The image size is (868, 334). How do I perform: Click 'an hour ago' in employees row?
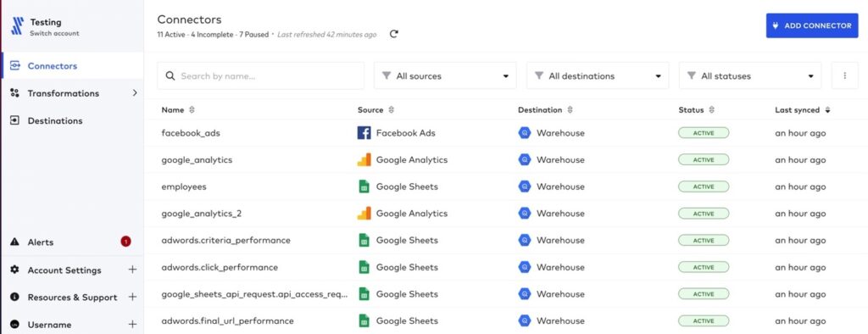(800, 186)
